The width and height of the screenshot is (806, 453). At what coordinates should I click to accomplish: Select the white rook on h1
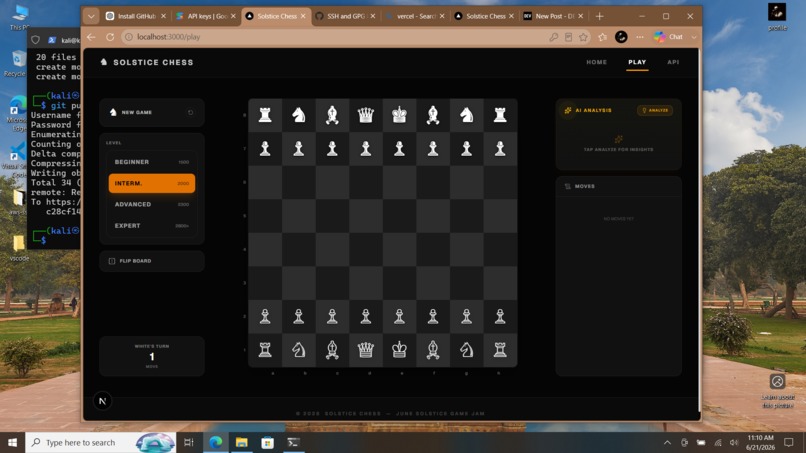point(500,350)
